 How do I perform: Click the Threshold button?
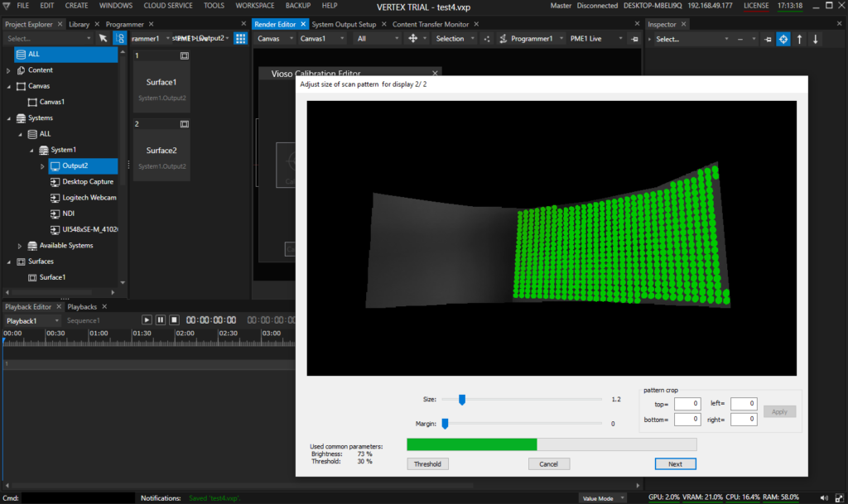[x=427, y=463]
